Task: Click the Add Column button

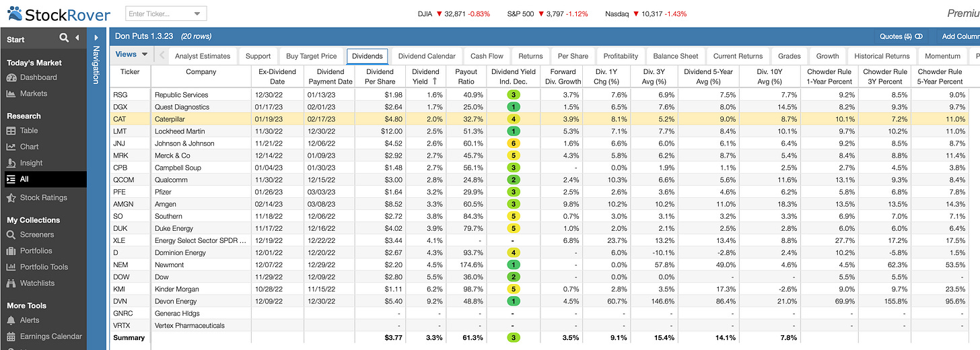Action: point(961,36)
